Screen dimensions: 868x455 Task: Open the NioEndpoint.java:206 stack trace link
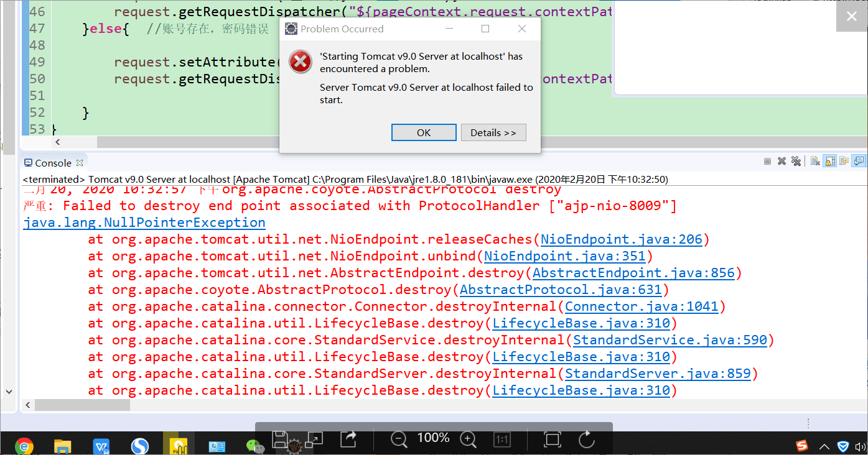coord(622,239)
